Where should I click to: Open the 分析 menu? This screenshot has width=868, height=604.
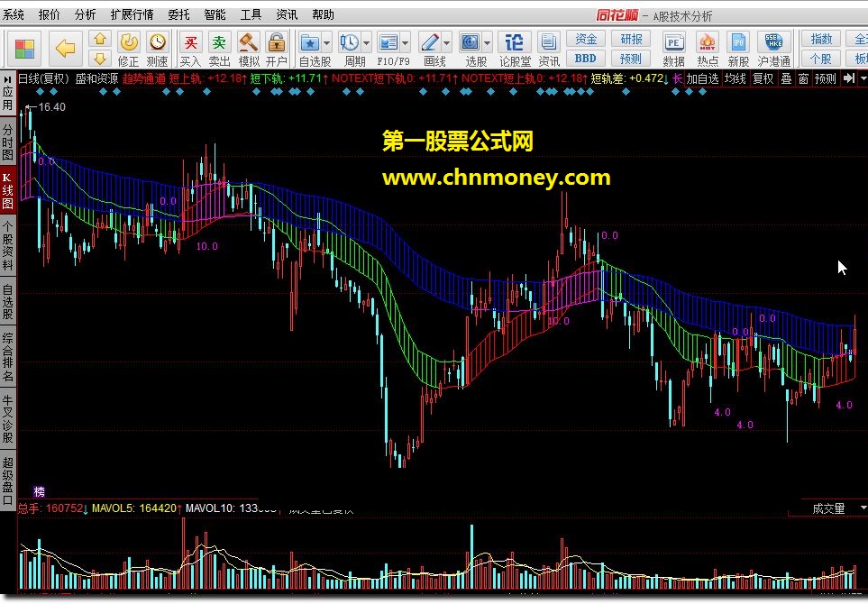(x=86, y=15)
